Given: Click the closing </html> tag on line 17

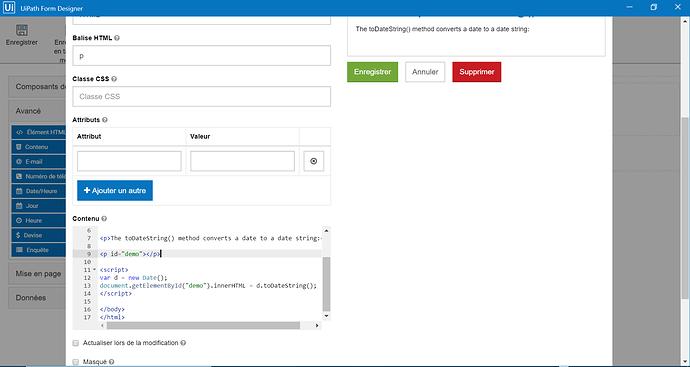Looking at the screenshot, I should coord(112,317).
